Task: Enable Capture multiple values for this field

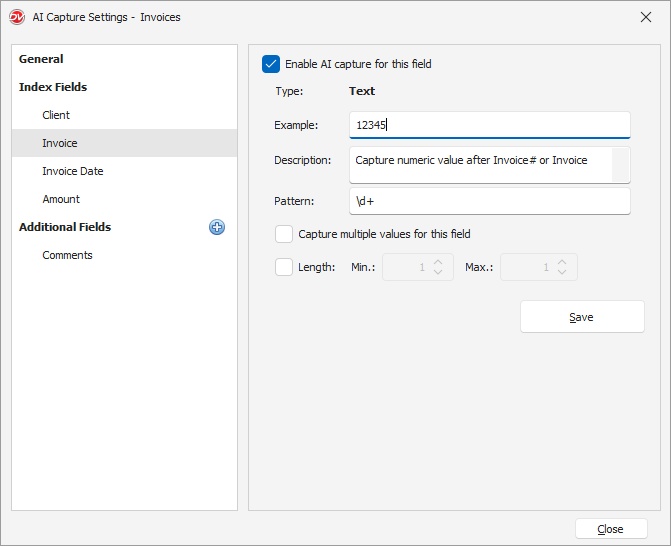Action: tap(284, 234)
